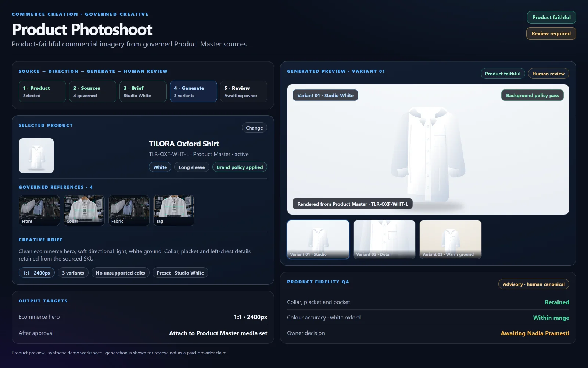
Task: Click the selected product shirt thumbnail
Action: pyautogui.click(x=36, y=156)
